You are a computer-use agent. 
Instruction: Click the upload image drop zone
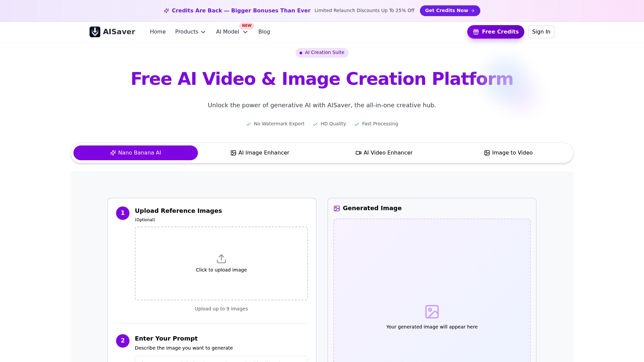tap(221, 263)
